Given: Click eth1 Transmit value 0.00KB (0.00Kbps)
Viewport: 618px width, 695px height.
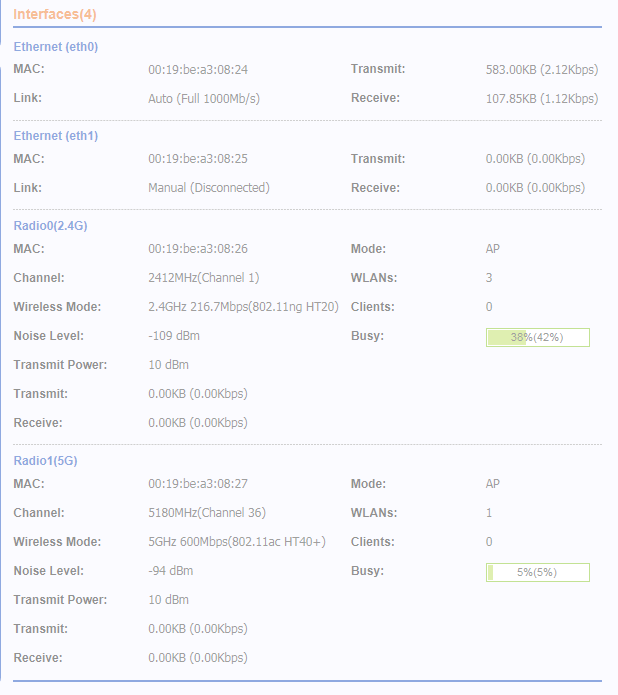Looking at the screenshot, I should pyautogui.click(x=535, y=159).
